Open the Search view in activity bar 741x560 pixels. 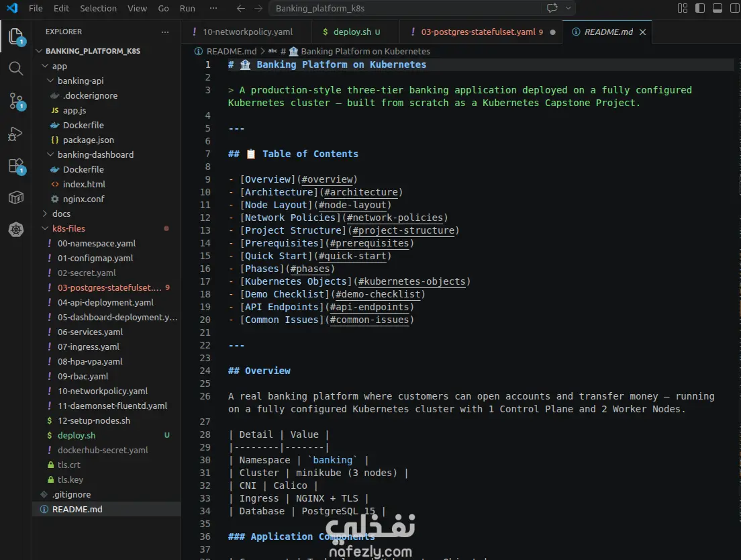pos(16,68)
